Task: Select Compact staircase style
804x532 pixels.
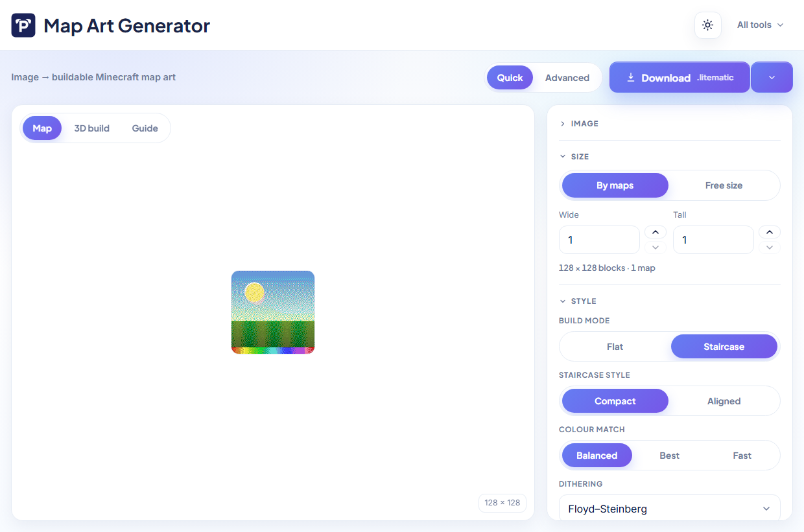Action: click(615, 401)
